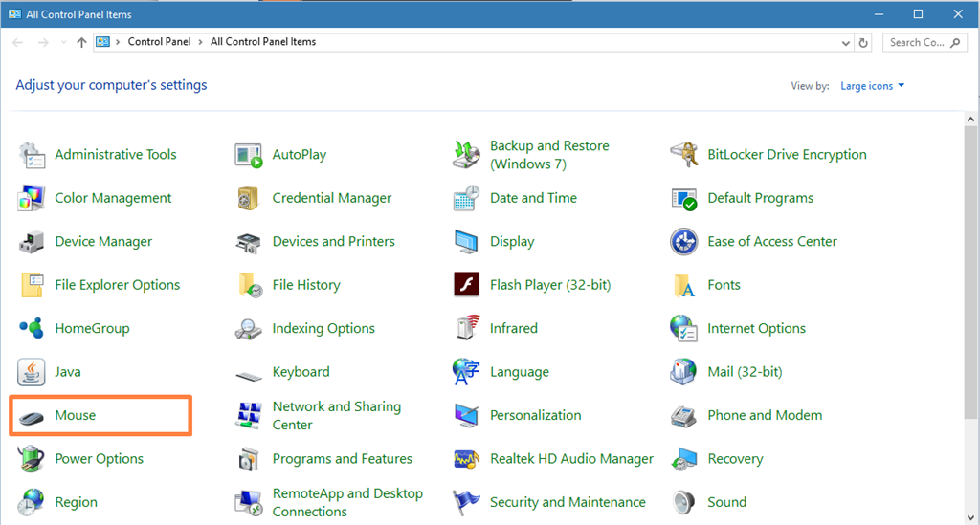Click the Control Panel title bar icon
980x525 pixels.
click(x=14, y=13)
